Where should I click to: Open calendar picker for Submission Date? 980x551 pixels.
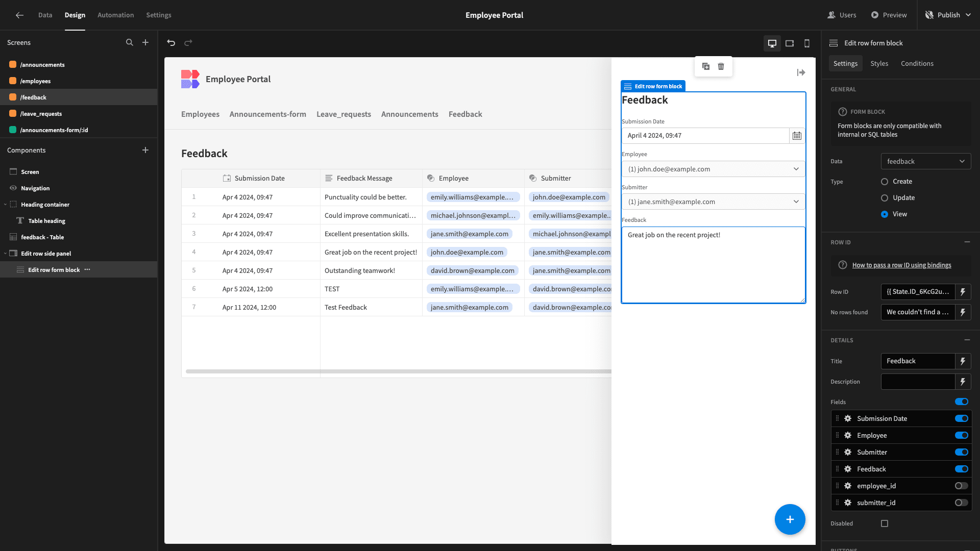click(797, 136)
